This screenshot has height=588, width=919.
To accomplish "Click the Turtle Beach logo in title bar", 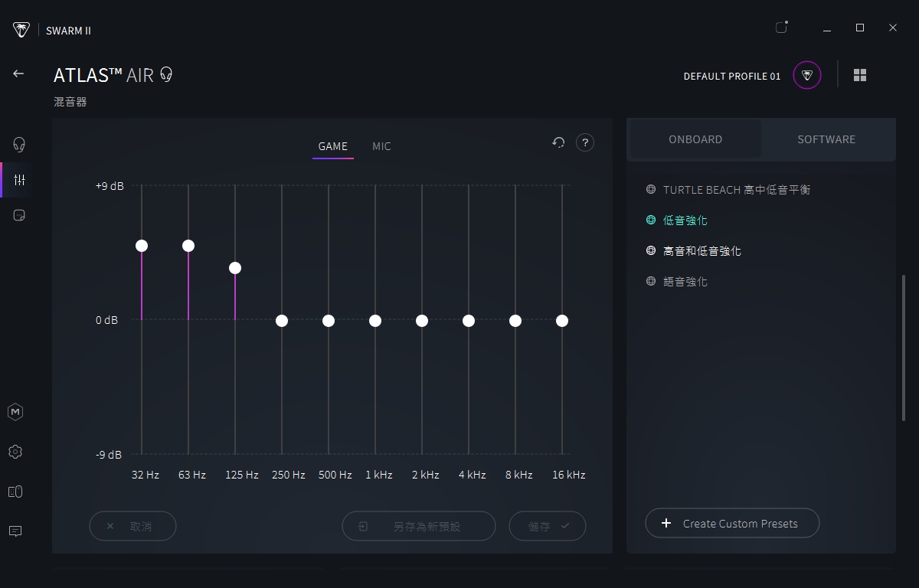I will [x=21, y=30].
